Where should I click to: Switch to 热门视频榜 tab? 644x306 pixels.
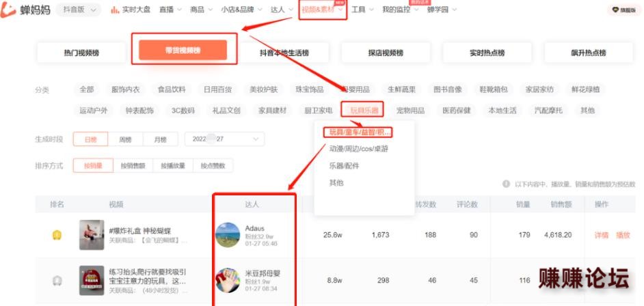click(81, 53)
